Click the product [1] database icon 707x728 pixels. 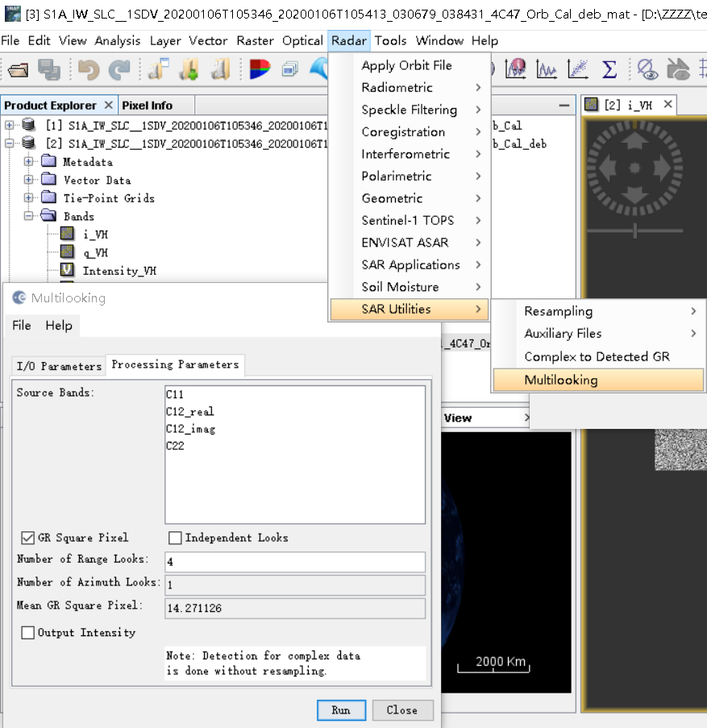point(29,124)
